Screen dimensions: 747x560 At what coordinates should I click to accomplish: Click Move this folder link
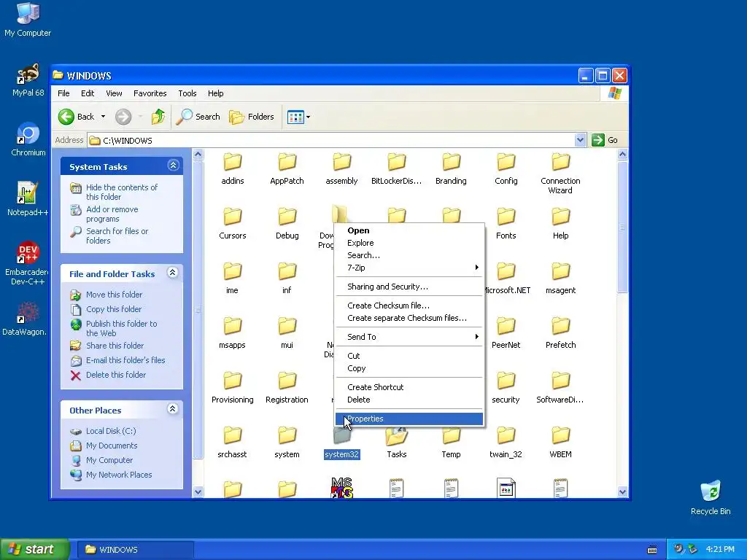tap(114, 295)
